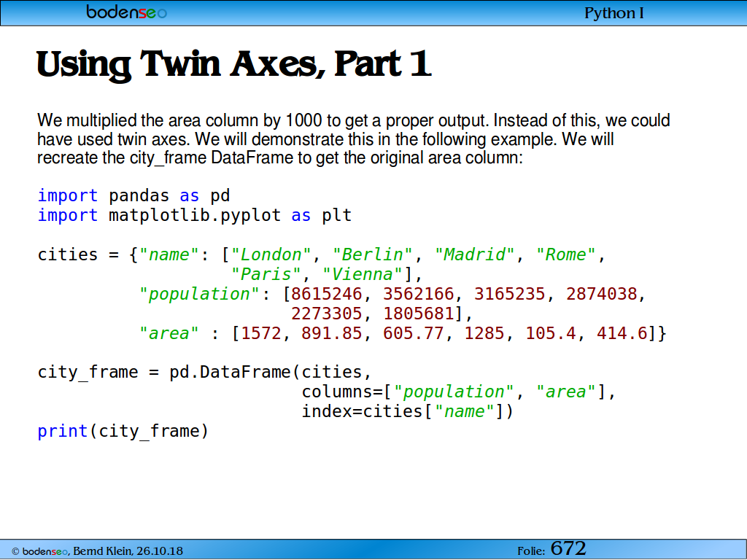Click the slide number 672 in footer
Viewport: 747px width, 560px height.
coord(568,548)
